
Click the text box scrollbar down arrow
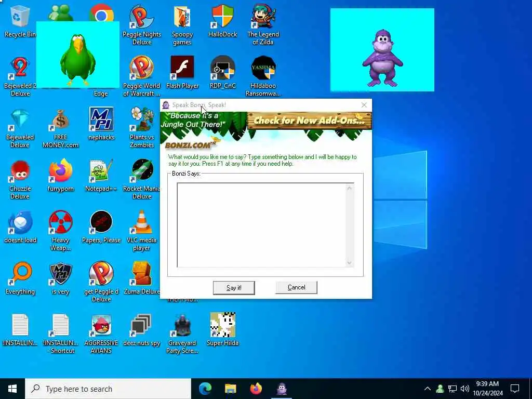tap(350, 262)
